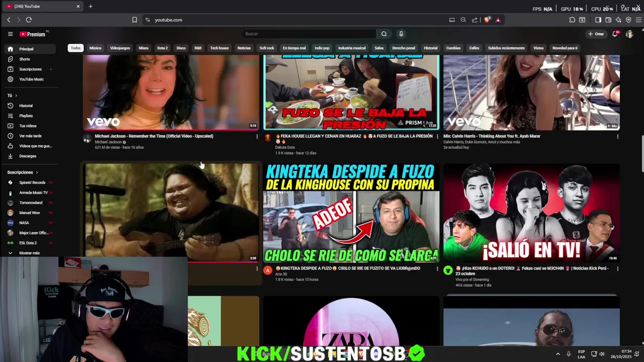Open the Brave Wallet icon
Viewport: 644px width, 362px height.
(x=608, y=20)
